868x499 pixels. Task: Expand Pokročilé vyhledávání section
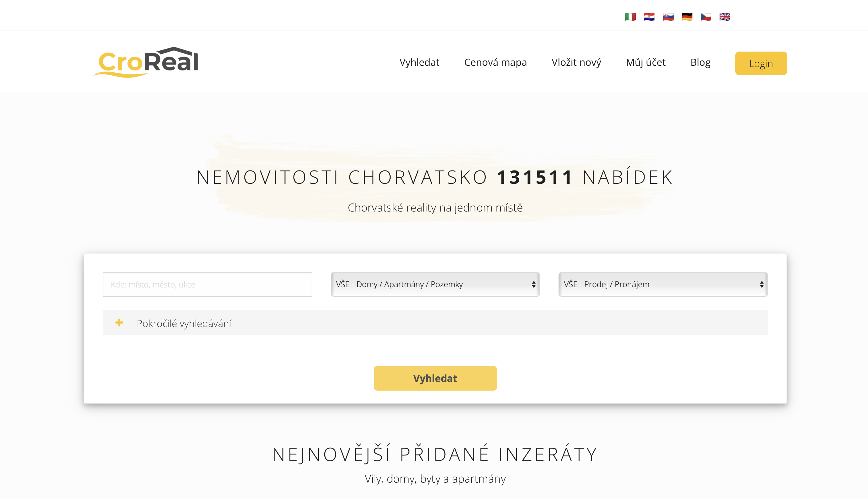[435, 322]
